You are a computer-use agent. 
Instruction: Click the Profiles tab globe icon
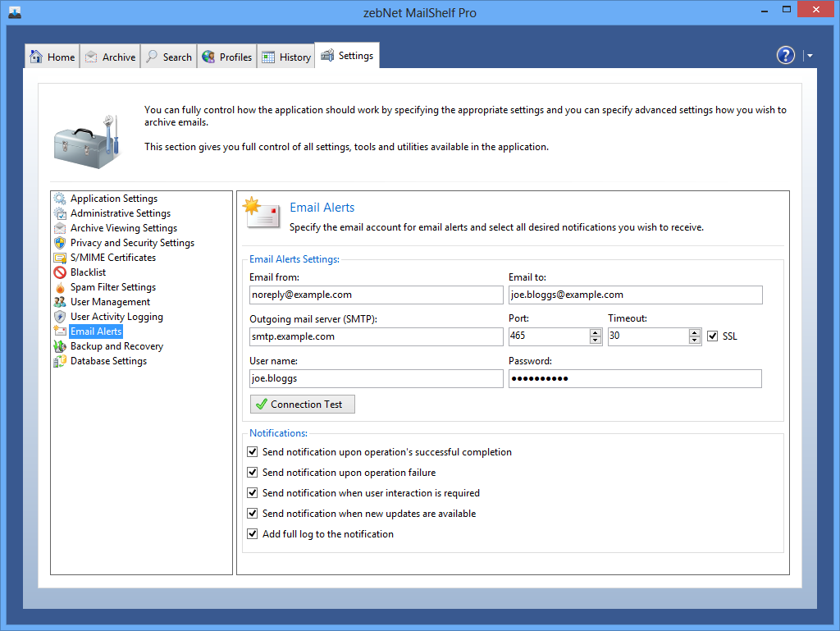(208, 57)
